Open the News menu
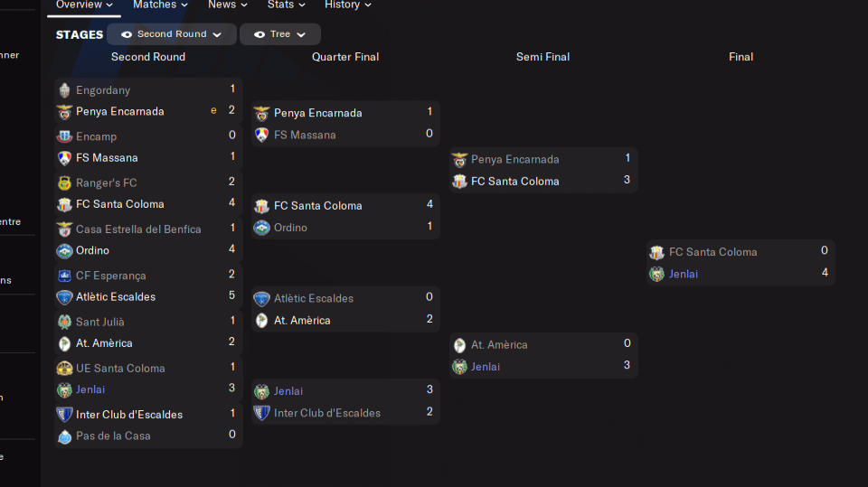The height and width of the screenshot is (487, 868). pos(227,5)
